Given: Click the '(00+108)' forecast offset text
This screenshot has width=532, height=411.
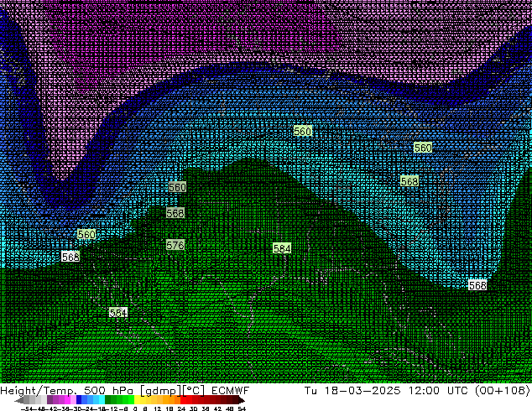Looking at the screenshot, I should [503, 390].
